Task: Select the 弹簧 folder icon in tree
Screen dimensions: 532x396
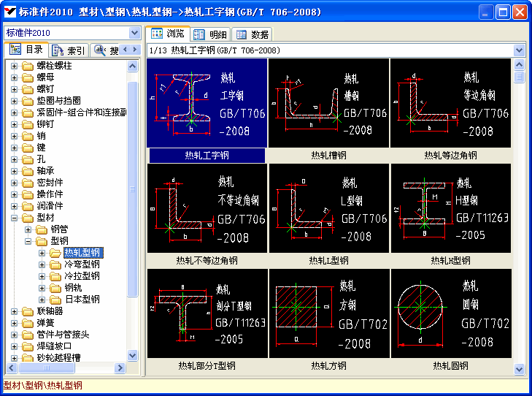Action: tap(28, 323)
